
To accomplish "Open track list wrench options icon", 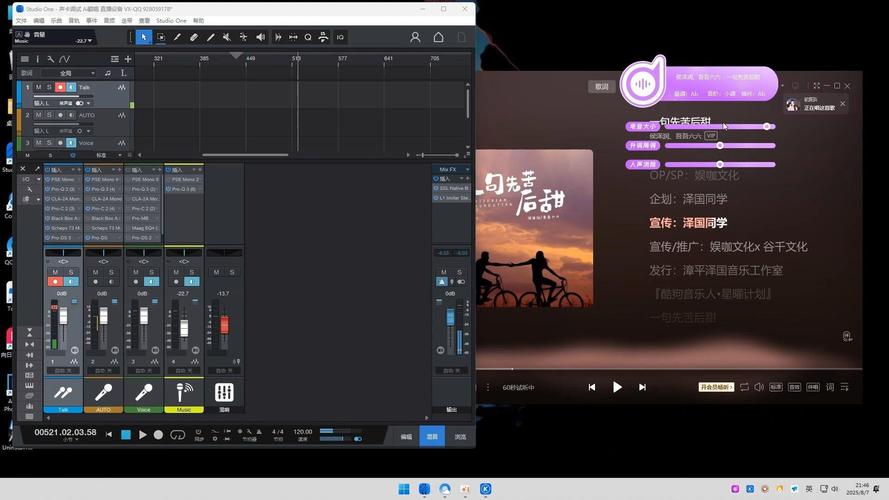I will (50, 59).
